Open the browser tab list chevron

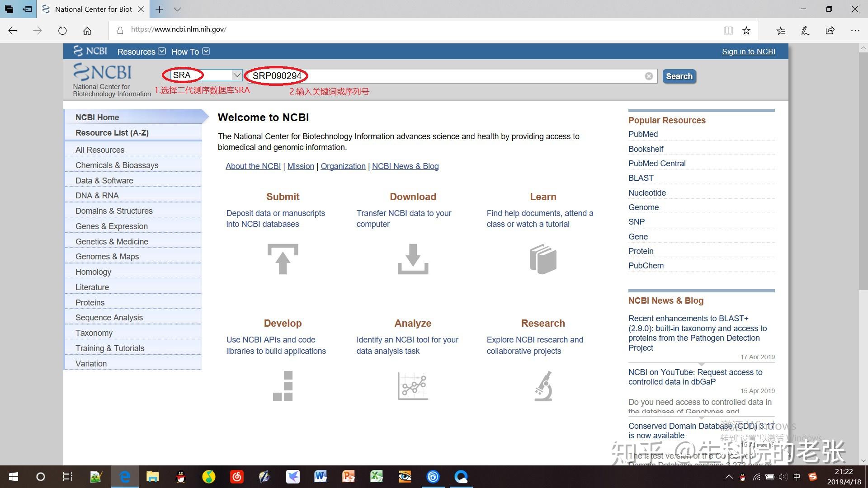(177, 9)
